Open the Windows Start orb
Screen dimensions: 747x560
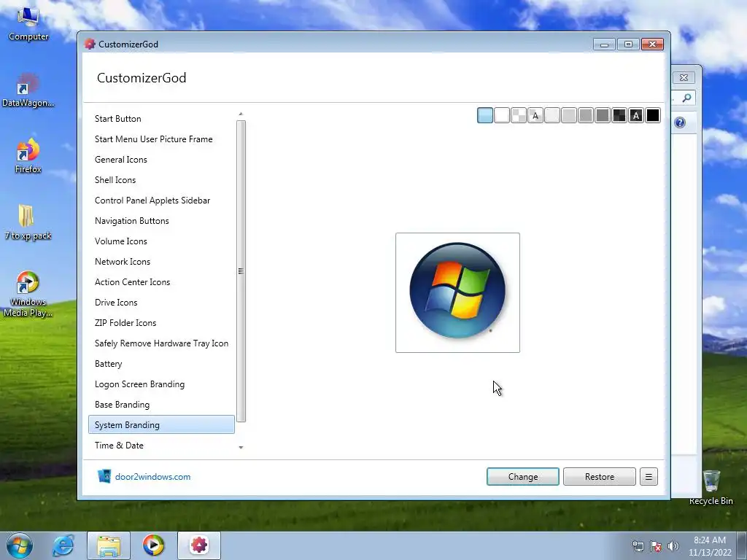click(20, 546)
